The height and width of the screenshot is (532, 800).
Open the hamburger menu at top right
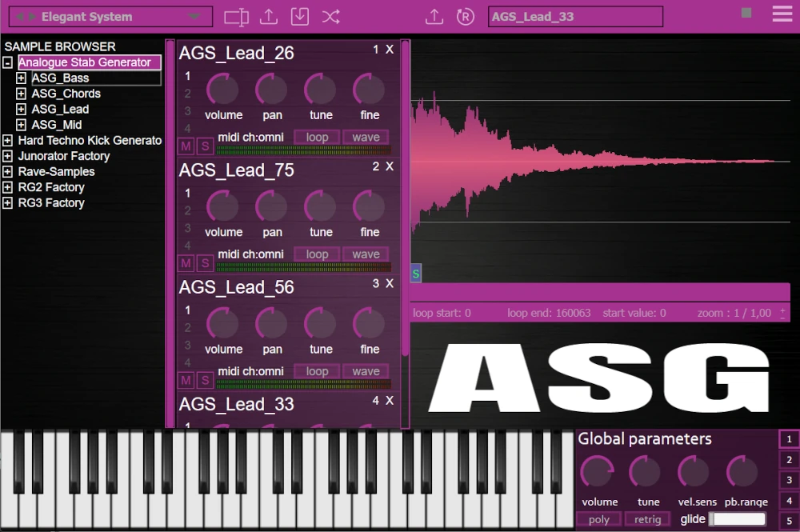pyautogui.click(x=782, y=14)
